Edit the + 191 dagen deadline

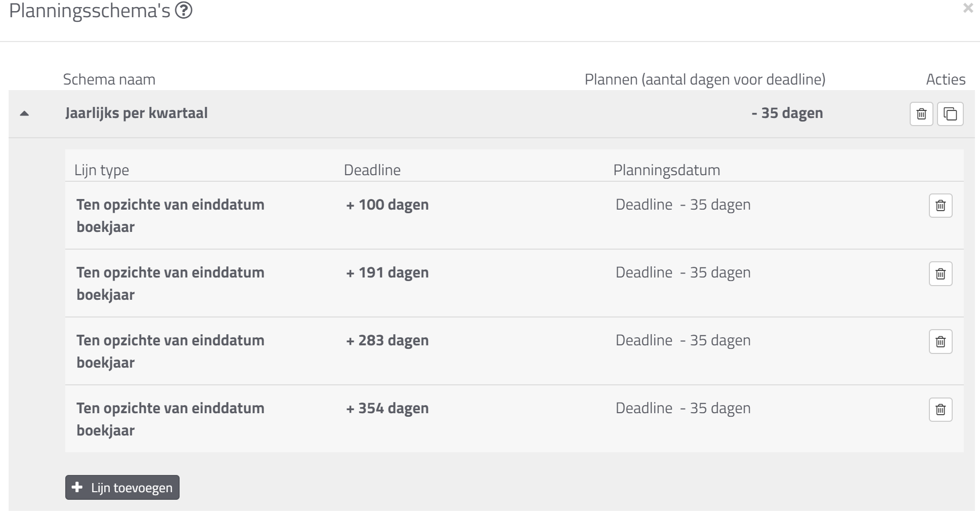click(x=387, y=272)
